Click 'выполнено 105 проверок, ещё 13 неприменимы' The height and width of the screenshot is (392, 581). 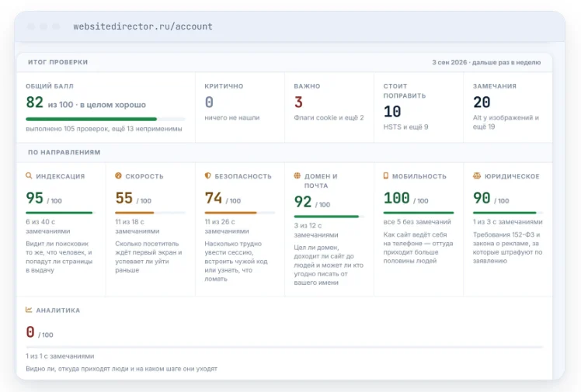click(104, 129)
